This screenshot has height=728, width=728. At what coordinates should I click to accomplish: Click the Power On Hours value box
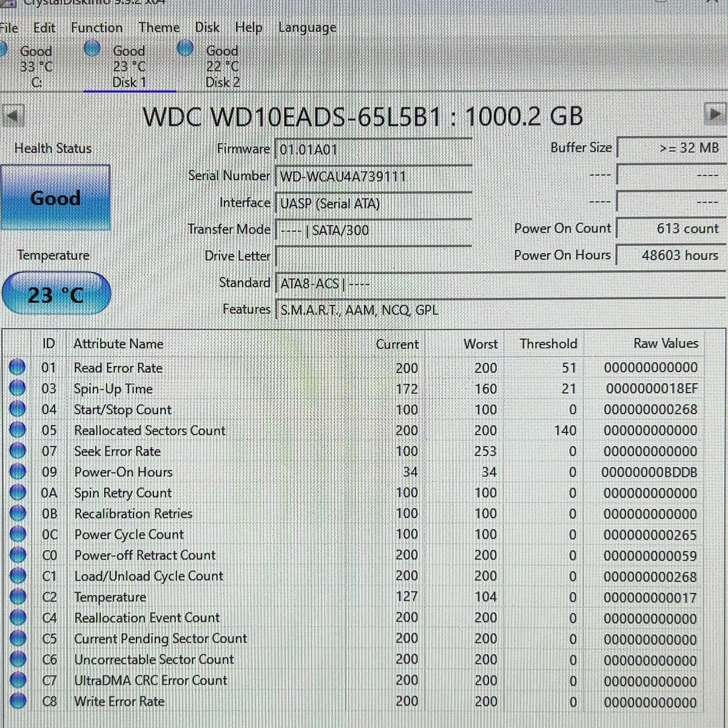672,255
